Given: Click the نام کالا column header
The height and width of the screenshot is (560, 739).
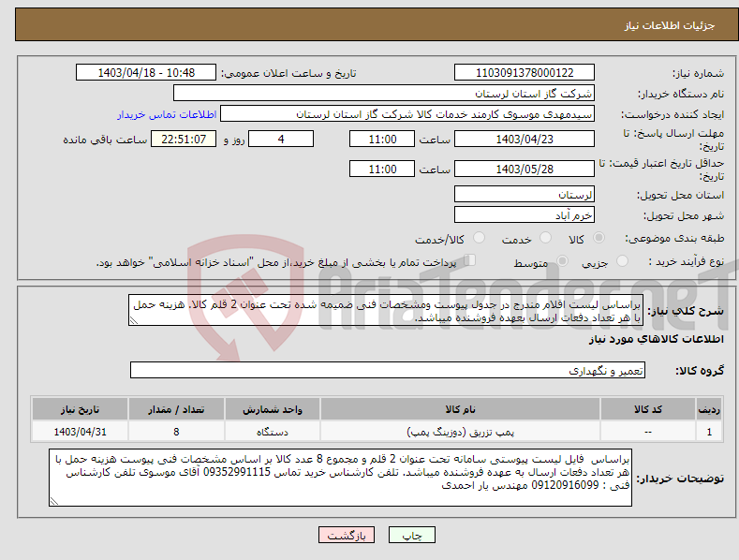Looking at the screenshot, I should click(x=460, y=409).
